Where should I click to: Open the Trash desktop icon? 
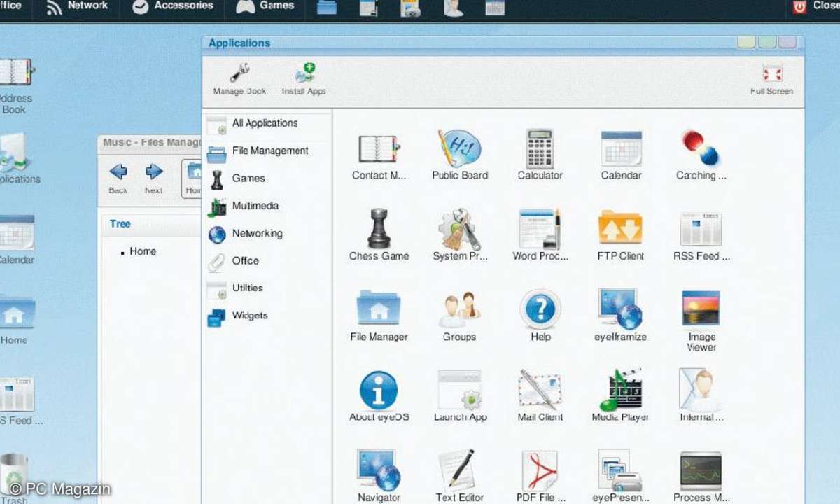[x=14, y=478]
